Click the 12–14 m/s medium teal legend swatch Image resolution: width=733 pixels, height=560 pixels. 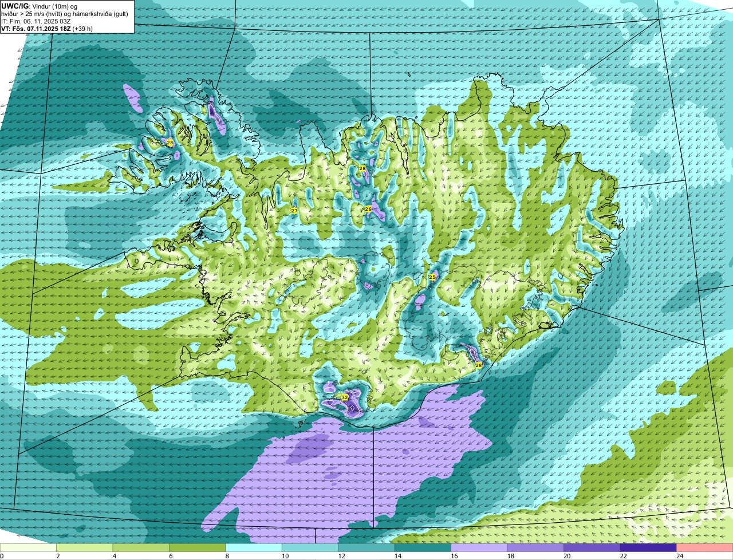[x=366, y=547]
